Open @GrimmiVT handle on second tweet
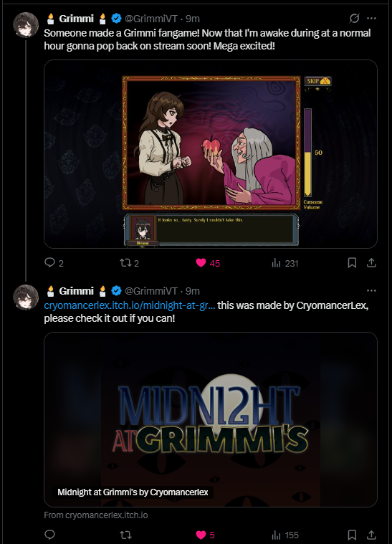The width and height of the screenshot is (392, 544). (x=151, y=291)
